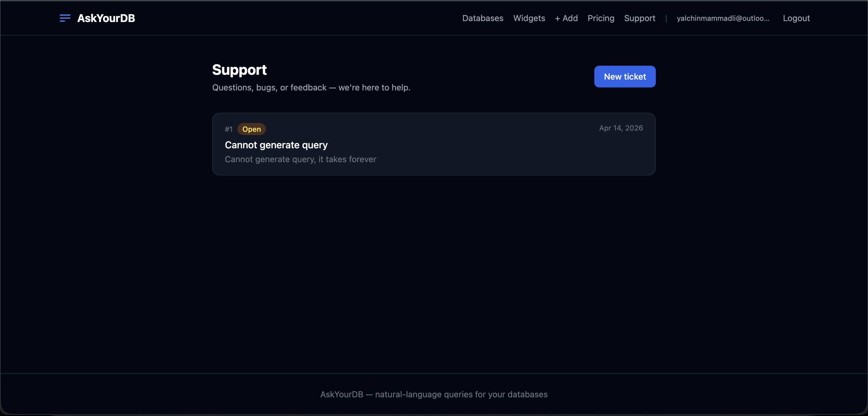Click ticket number #1
Viewport: 868px width, 416px height.
click(228, 129)
